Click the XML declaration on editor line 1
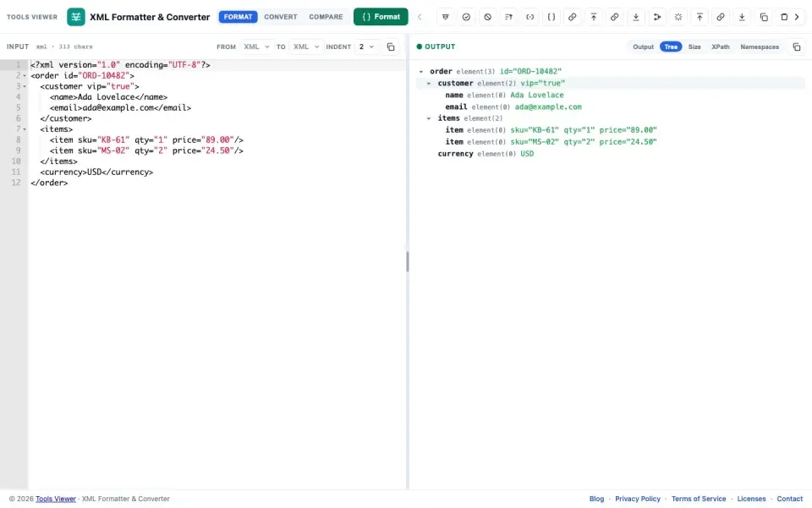Screen dimensions: 812x508 point(120,65)
